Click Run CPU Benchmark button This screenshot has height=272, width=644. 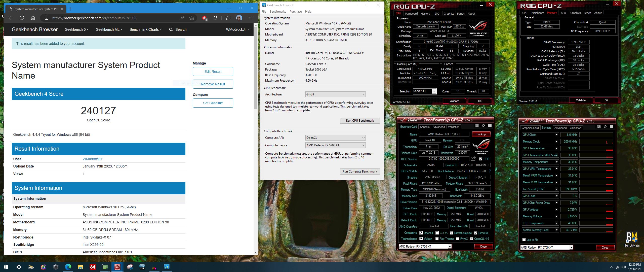click(x=360, y=121)
